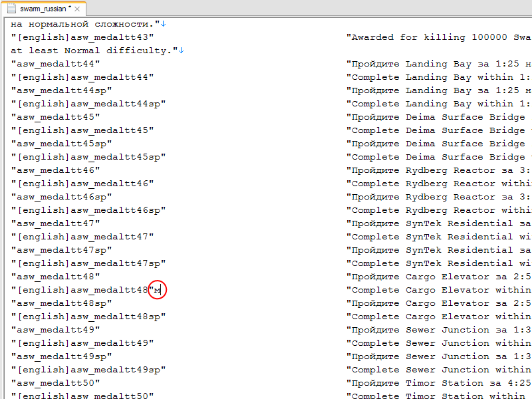The image size is (532, 399).
Task: Click the key "[english]asw_medaltt43"
Action: tap(82, 37)
